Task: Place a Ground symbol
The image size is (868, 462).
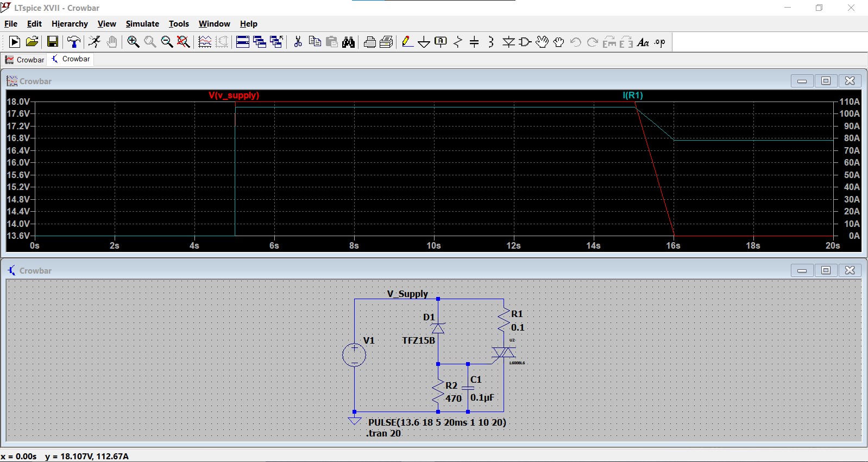Action: (424, 42)
